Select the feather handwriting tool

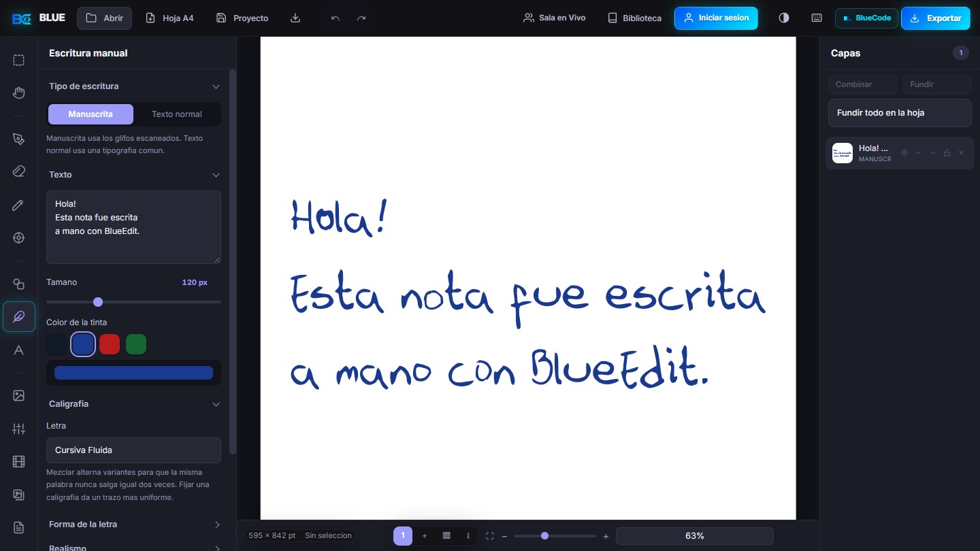coord(19,317)
